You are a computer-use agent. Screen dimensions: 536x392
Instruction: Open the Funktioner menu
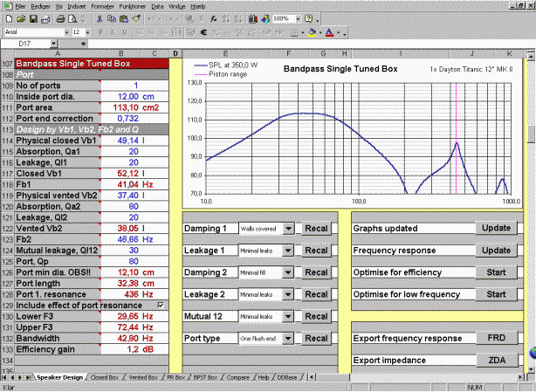click(x=133, y=6)
